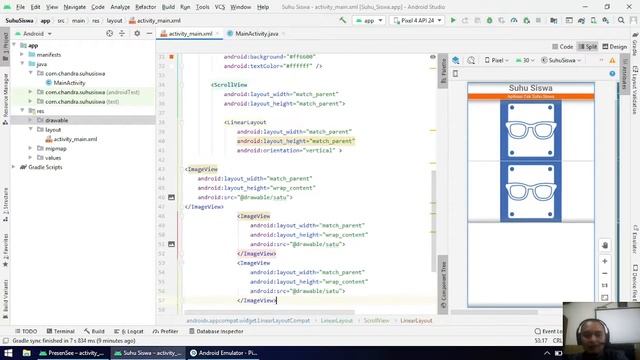Expand Gradle Scripts node
640x360 pixels.
(x=13, y=167)
